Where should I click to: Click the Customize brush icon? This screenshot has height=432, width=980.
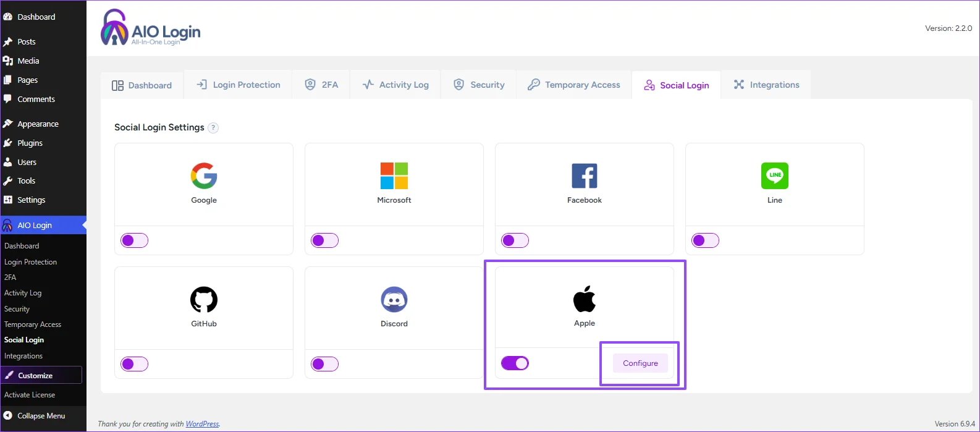tap(9, 375)
